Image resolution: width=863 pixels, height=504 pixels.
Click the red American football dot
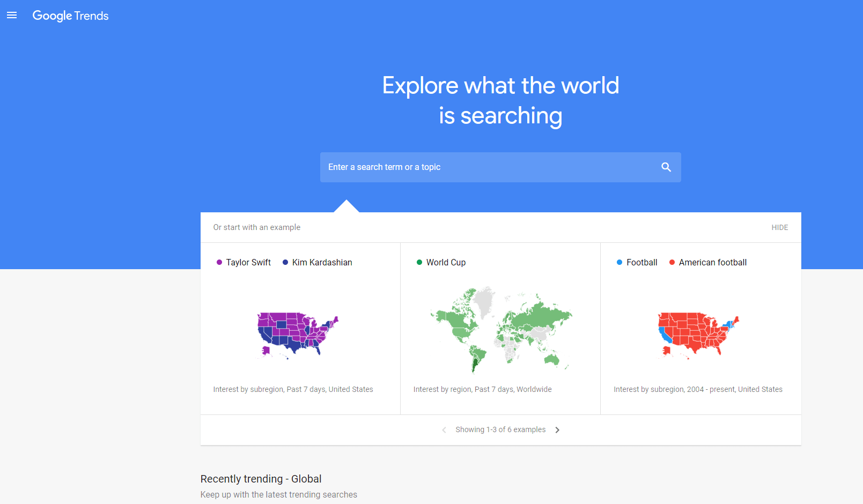click(x=672, y=262)
